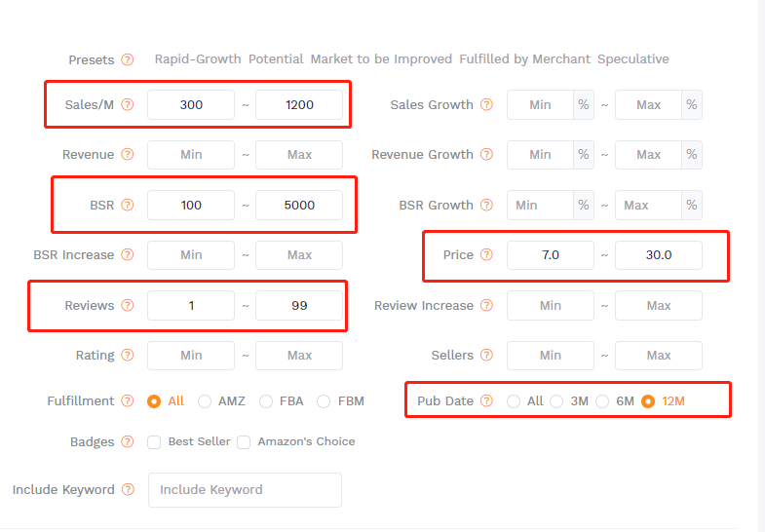The width and height of the screenshot is (765, 532).
Task: Click the help icon beside Pub Date
Action: pyautogui.click(x=486, y=400)
